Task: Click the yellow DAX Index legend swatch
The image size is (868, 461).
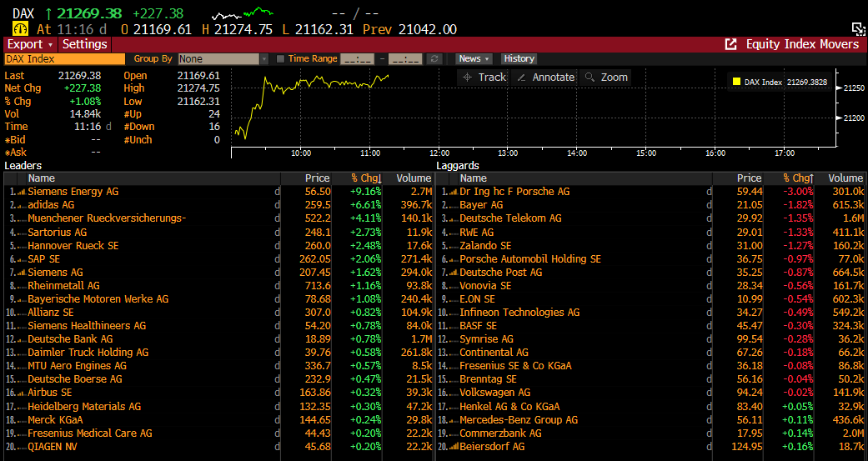Action: 736,83
